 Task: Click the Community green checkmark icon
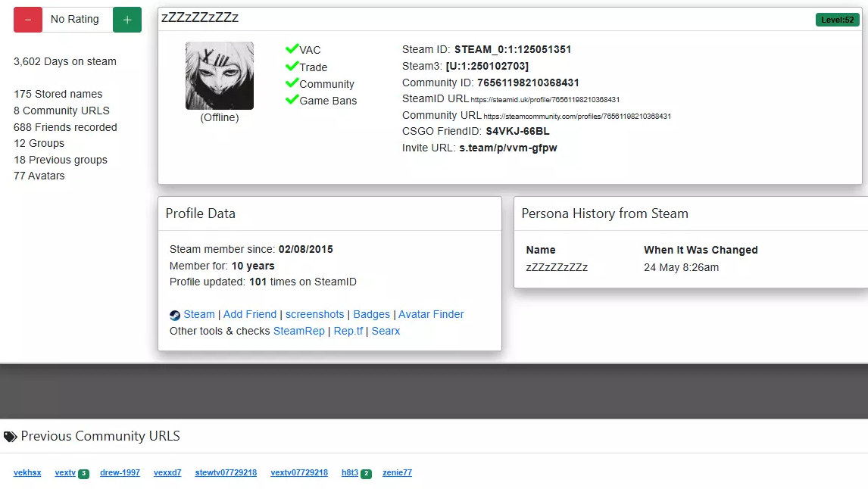292,83
